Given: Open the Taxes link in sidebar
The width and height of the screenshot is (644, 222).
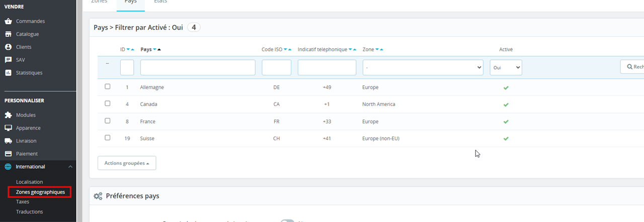Looking at the screenshot, I should (23, 202).
